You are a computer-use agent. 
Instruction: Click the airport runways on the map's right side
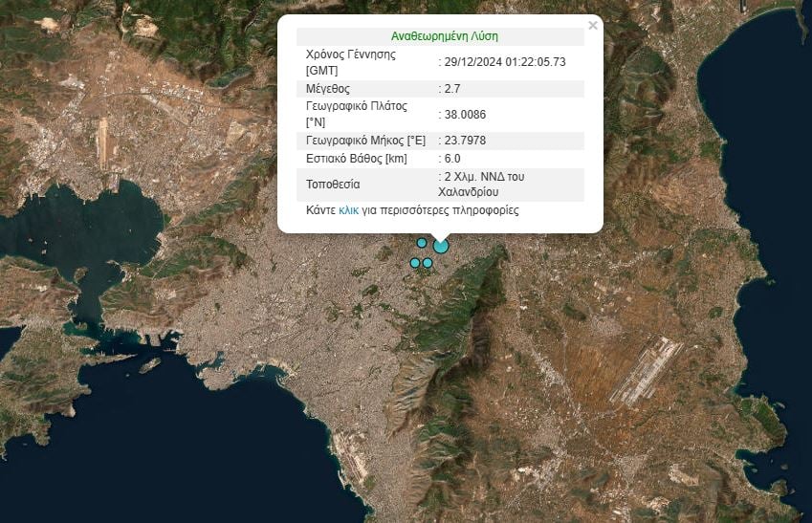click(646, 370)
